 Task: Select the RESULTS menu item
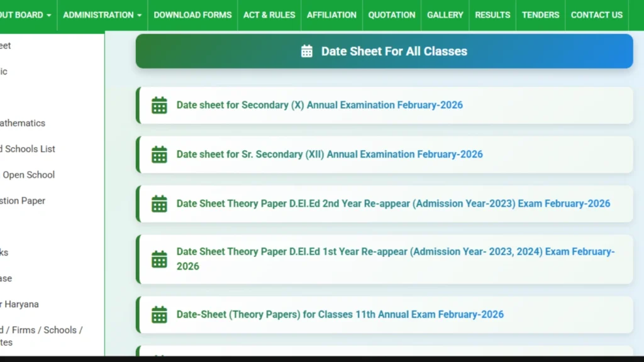[x=492, y=14]
